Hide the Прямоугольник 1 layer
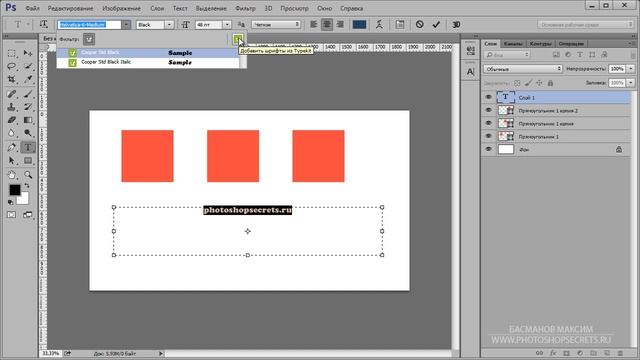The height and width of the screenshot is (360, 640). tap(488, 136)
